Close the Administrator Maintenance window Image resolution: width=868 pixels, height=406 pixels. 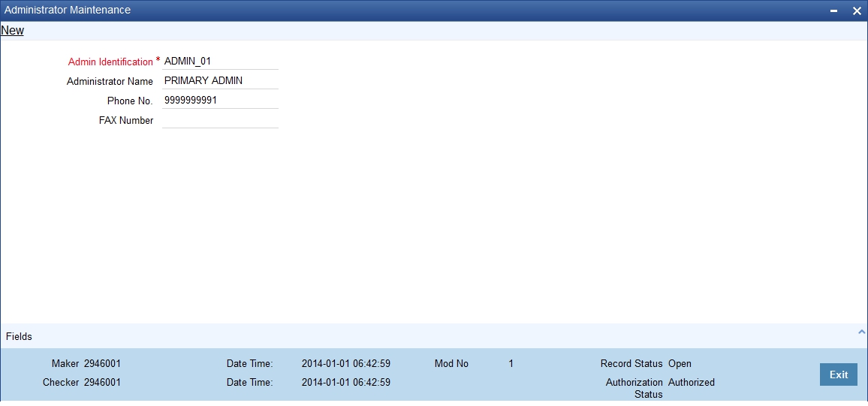point(857,11)
